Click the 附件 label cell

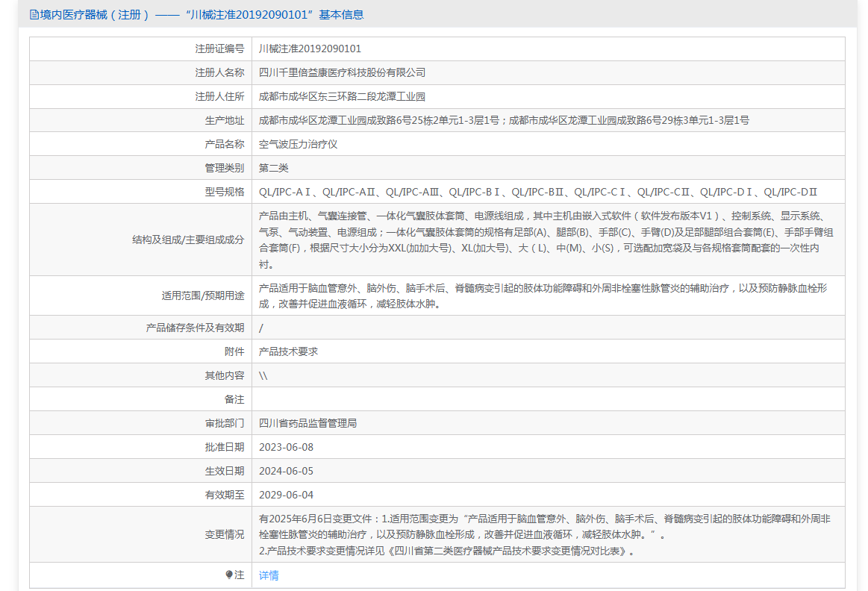pos(140,351)
